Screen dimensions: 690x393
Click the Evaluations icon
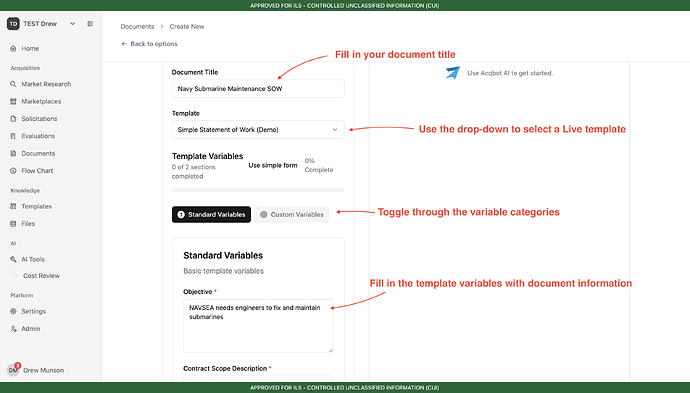13,136
